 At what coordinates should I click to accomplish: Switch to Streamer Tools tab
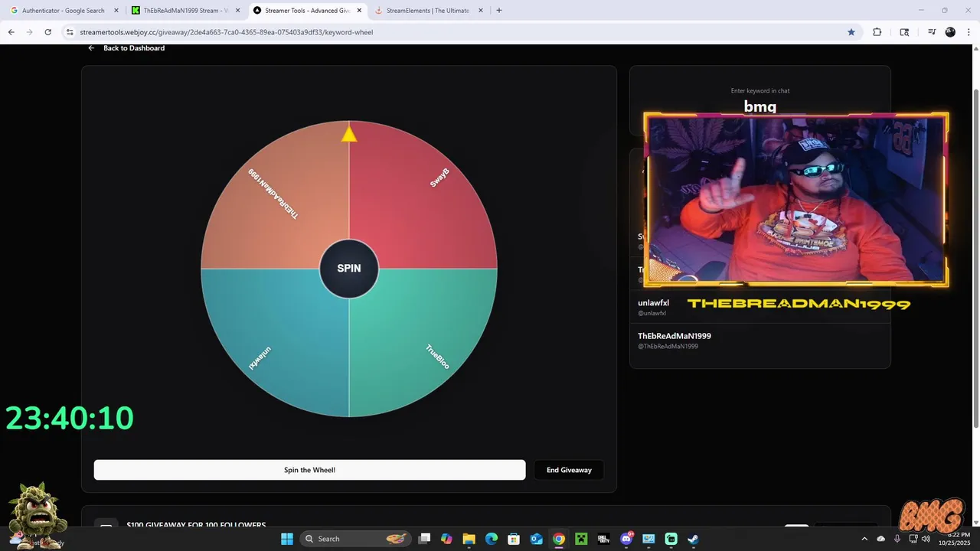[307, 11]
